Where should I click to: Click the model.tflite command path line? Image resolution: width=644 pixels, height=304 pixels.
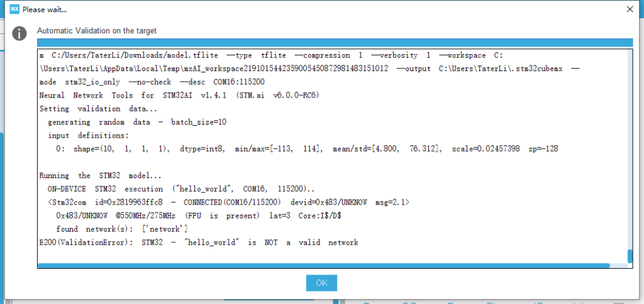271,55
